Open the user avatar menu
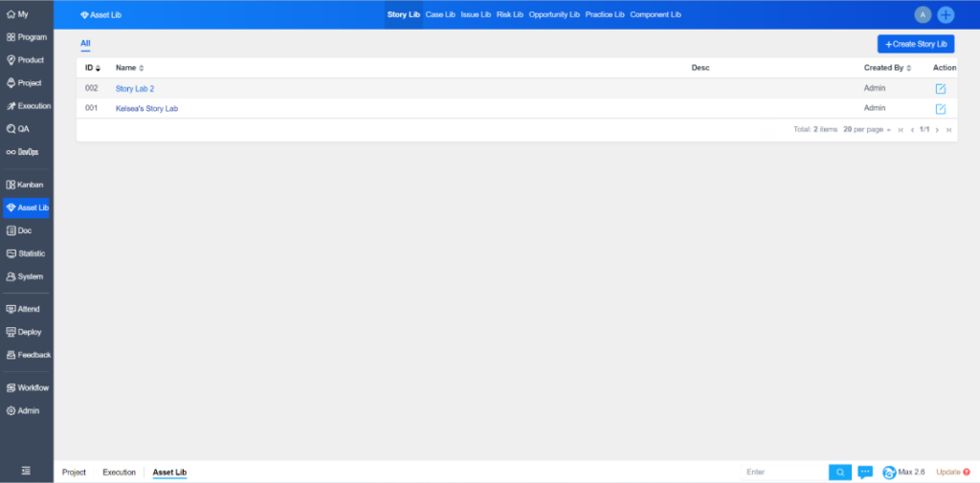Image resolution: width=980 pixels, height=483 pixels. [923, 14]
